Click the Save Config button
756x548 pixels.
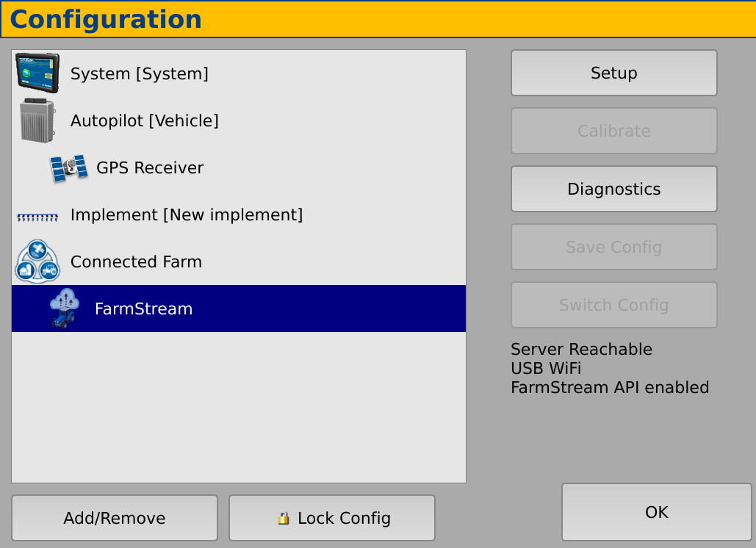(x=613, y=247)
